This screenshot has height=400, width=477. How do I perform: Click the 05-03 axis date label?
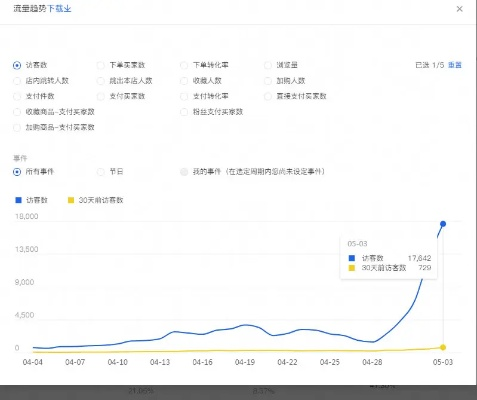[x=443, y=362]
